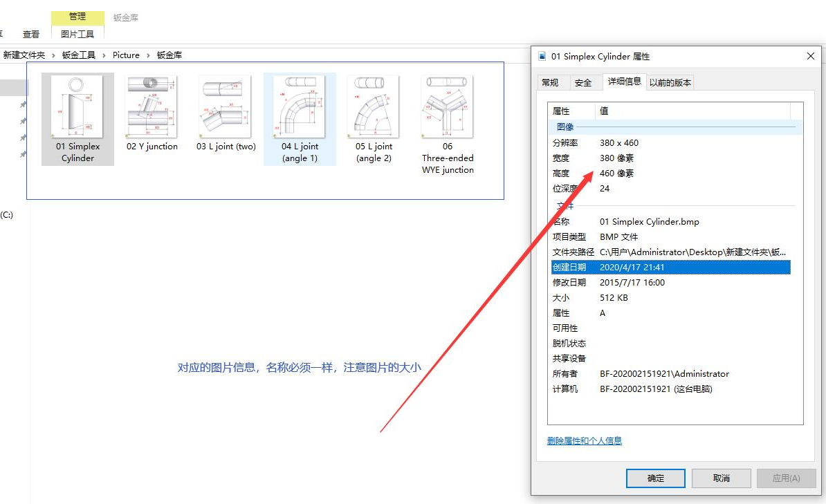Expand the breadcrumb chevron after Picture
826x504 pixels.
tap(148, 55)
